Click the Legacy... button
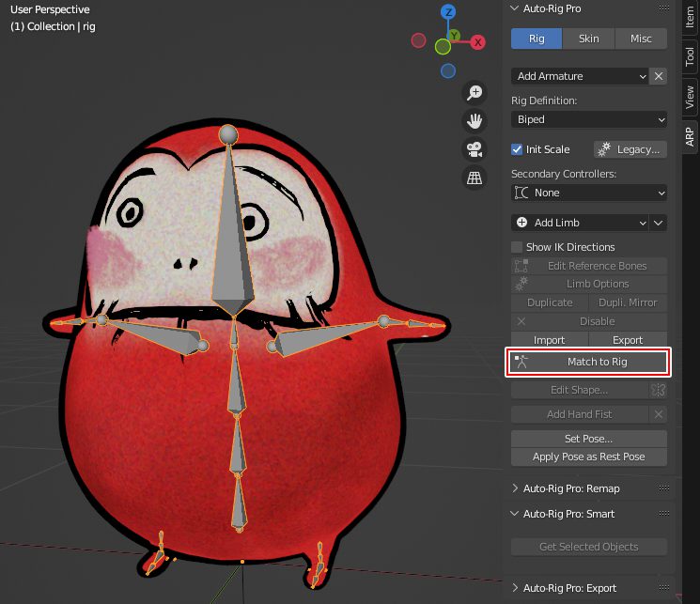 (630, 149)
